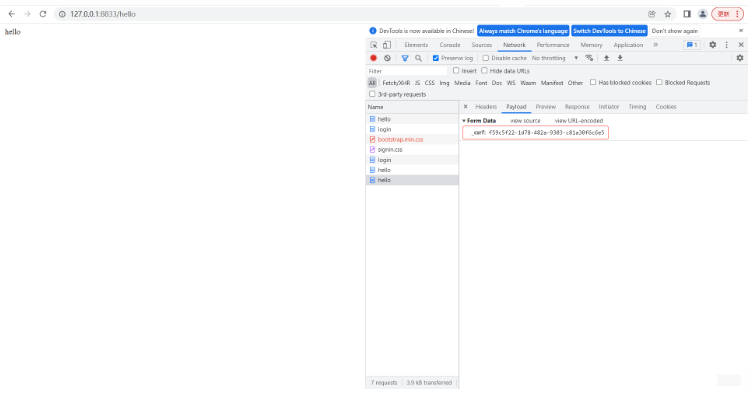The image size is (756, 396).
Task: Click Always match Chrome's language button
Action: click(523, 31)
